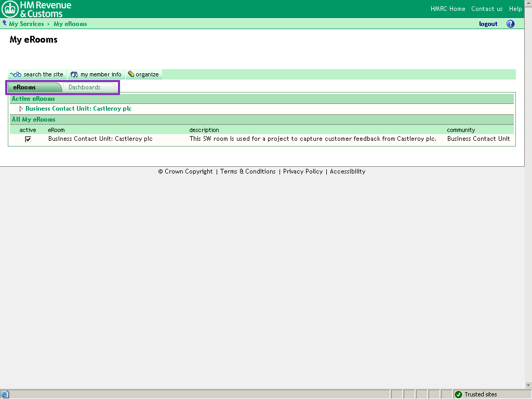Open the HMRC Home link
532x399 pixels.
point(448,9)
